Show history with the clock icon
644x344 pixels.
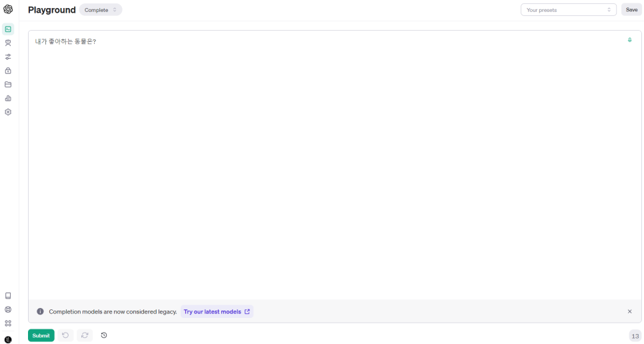(104, 335)
